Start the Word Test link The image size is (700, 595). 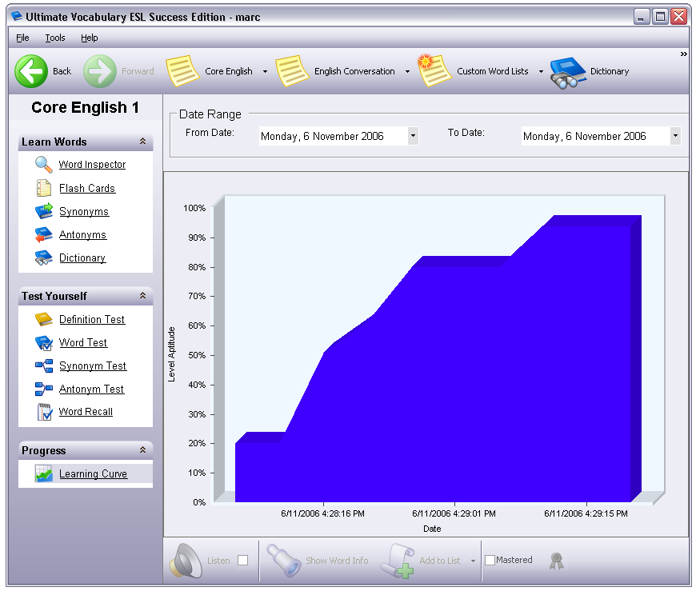83,343
